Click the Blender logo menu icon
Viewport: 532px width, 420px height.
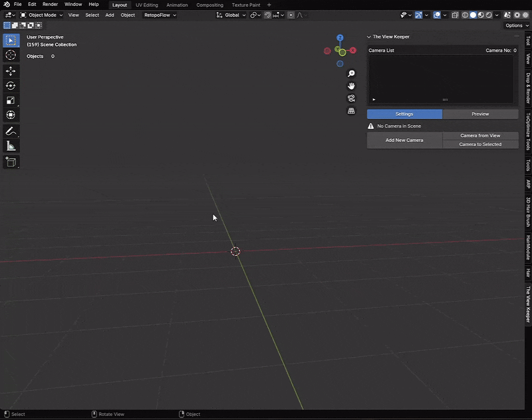click(7, 5)
